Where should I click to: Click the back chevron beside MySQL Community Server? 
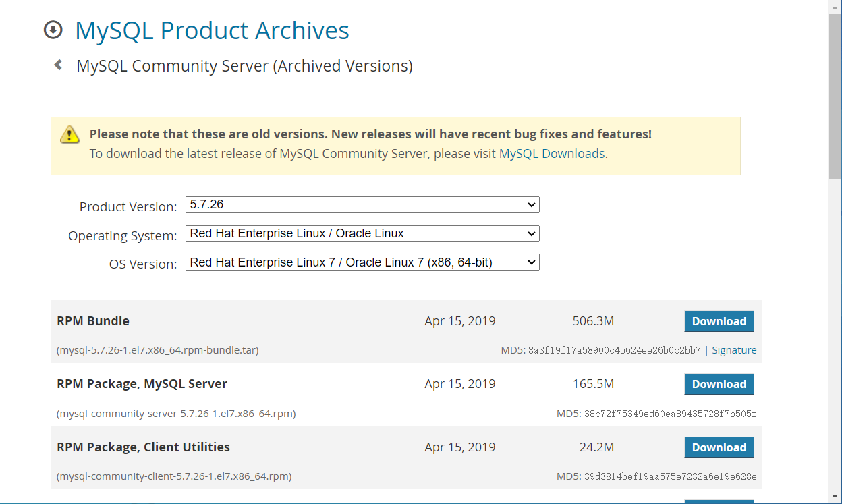[58, 65]
